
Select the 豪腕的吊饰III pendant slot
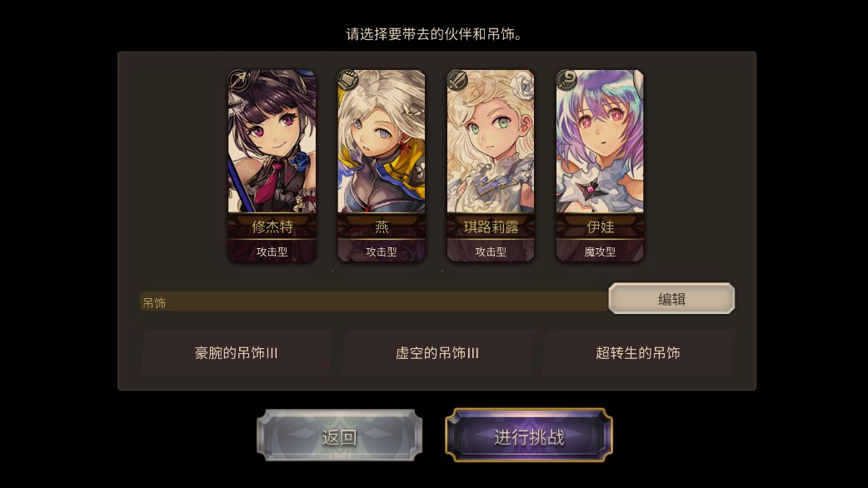pos(237,353)
